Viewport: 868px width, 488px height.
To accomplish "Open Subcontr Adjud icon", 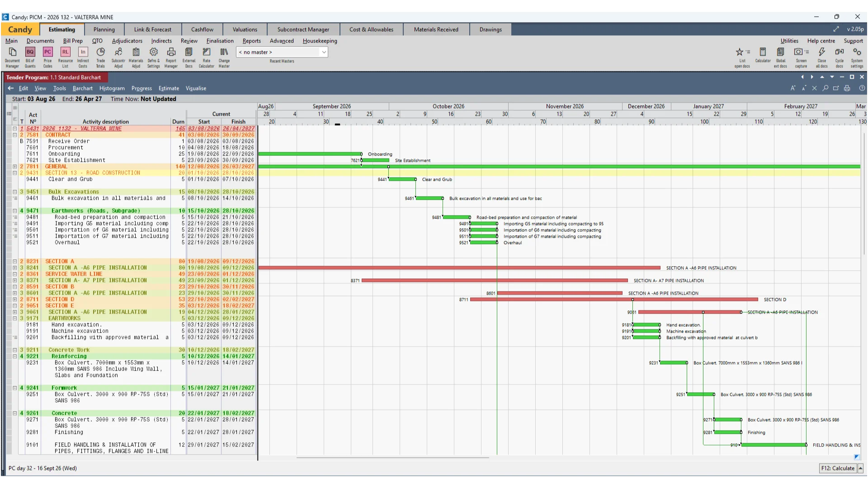I will pyautogui.click(x=118, y=57).
